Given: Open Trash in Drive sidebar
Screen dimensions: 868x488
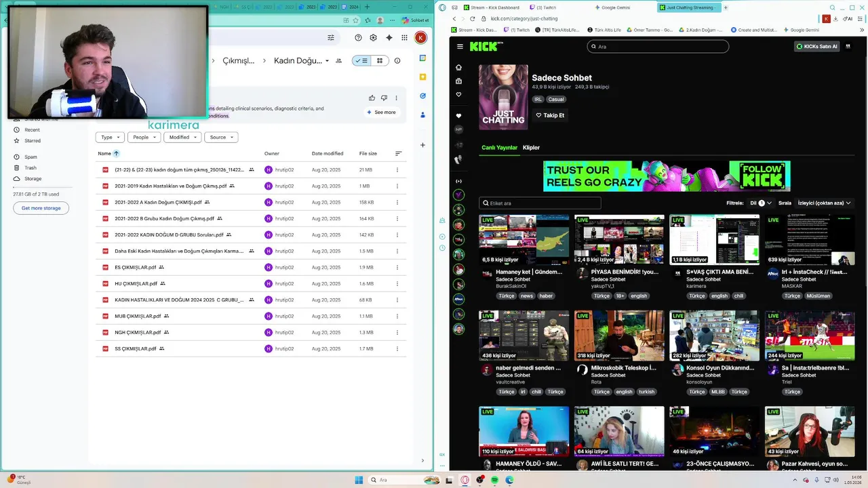Looking at the screenshot, I should click(31, 168).
